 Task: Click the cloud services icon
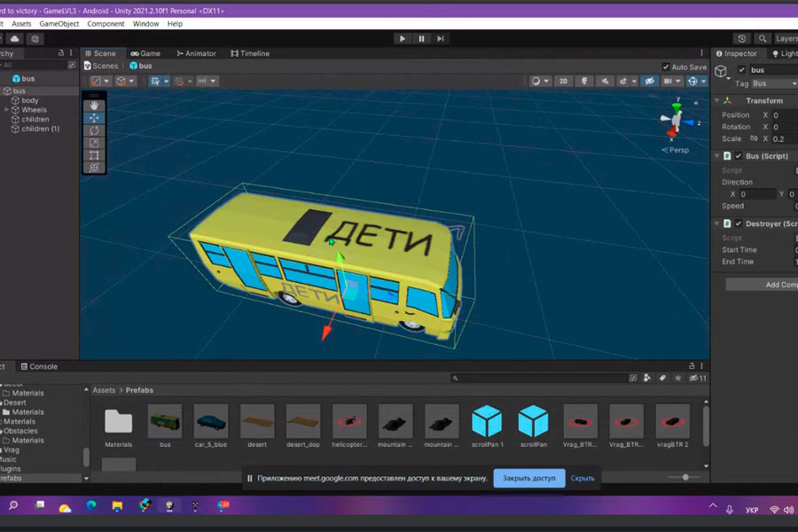coord(15,39)
